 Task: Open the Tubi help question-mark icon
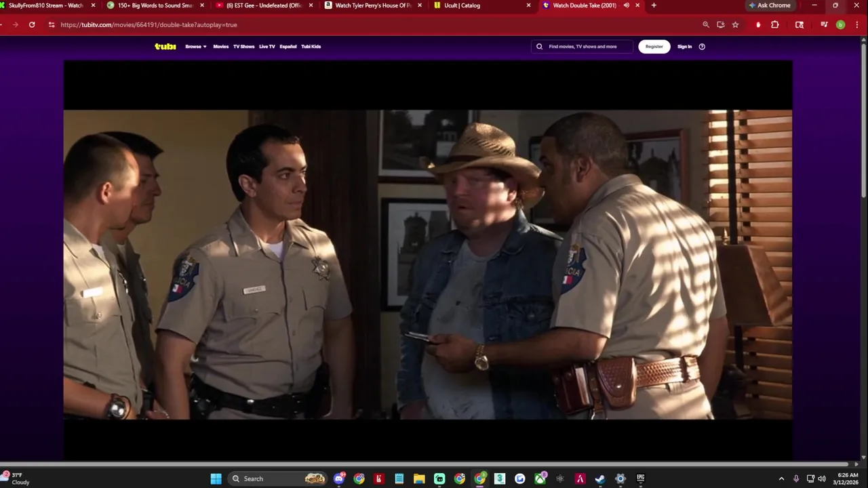[x=702, y=47]
